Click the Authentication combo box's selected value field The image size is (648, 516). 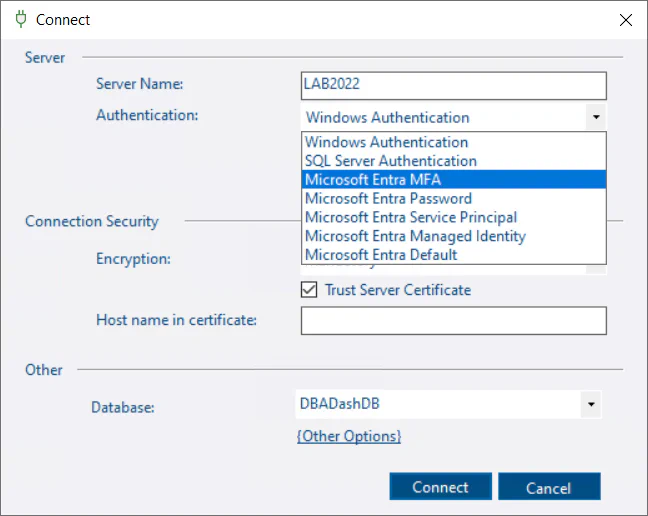point(443,117)
